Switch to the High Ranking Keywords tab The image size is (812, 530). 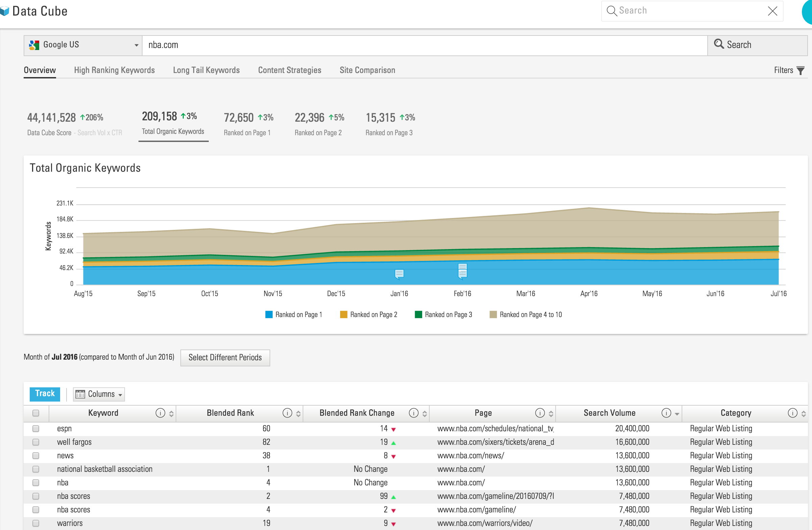pyautogui.click(x=114, y=70)
